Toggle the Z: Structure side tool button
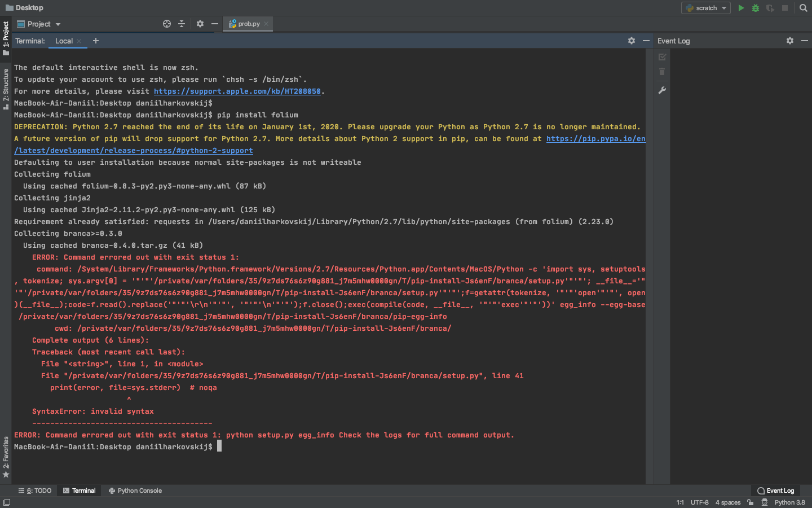 [6, 89]
